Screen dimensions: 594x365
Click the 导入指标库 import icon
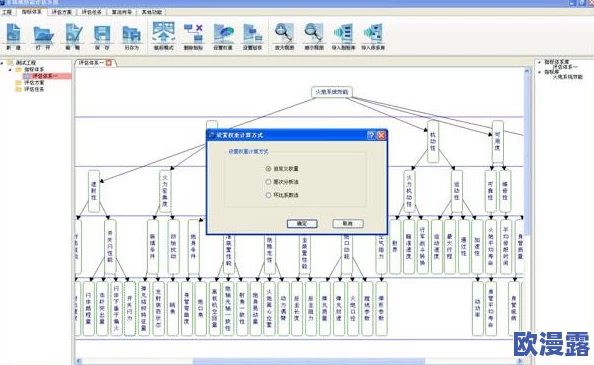click(x=343, y=33)
